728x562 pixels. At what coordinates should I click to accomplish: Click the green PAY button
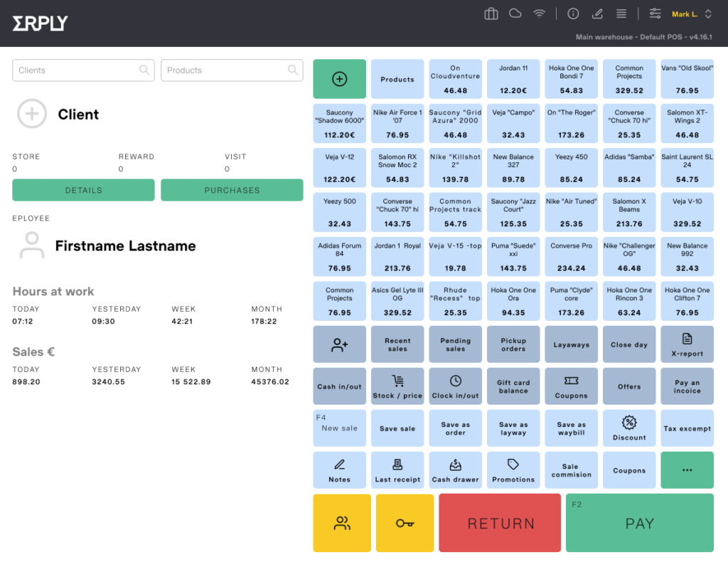pos(639,523)
